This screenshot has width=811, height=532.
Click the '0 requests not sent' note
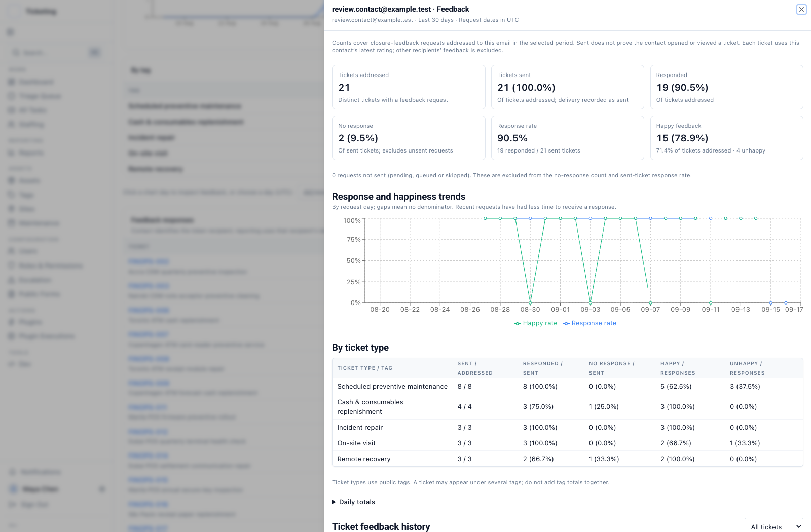(512, 175)
